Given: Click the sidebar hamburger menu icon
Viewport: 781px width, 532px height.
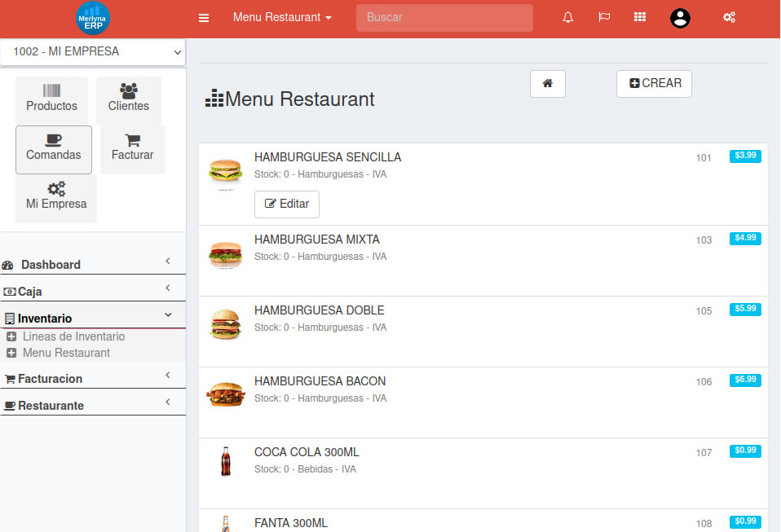Looking at the screenshot, I should [x=203, y=17].
